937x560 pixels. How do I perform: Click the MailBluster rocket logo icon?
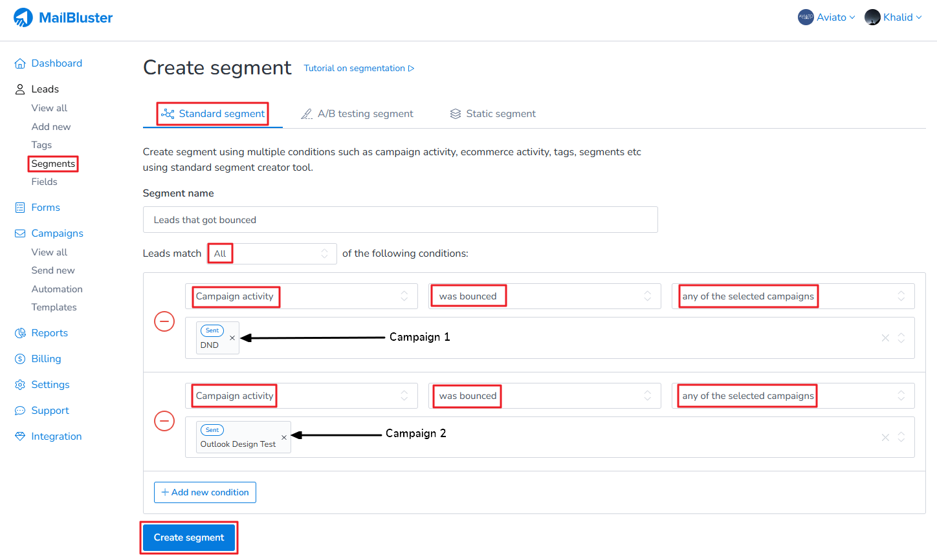tap(23, 17)
